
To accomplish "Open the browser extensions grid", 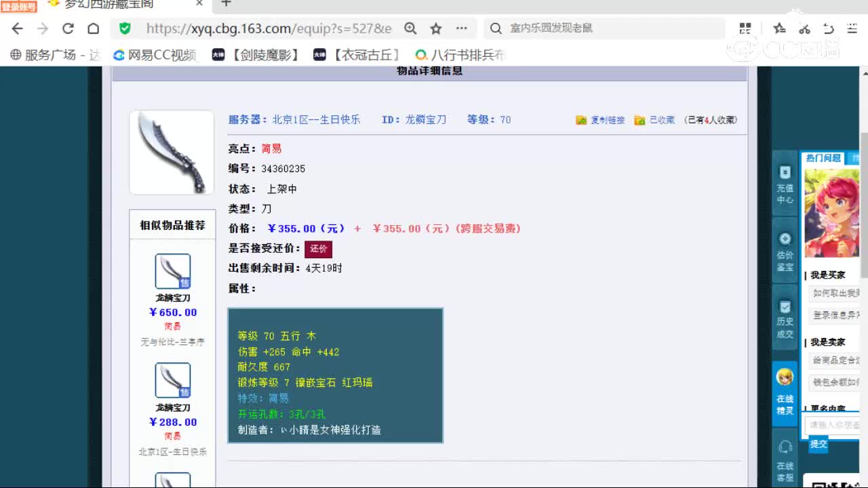I will click(745, 28).
